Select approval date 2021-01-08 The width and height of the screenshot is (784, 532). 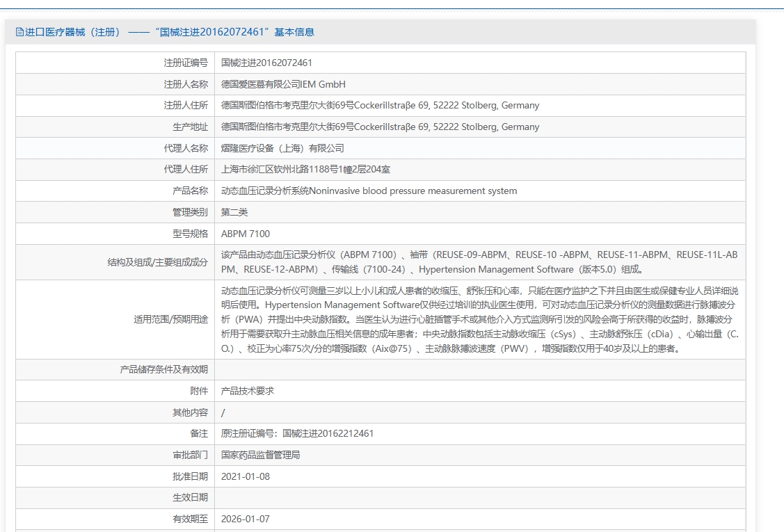[x=246, y=476]
